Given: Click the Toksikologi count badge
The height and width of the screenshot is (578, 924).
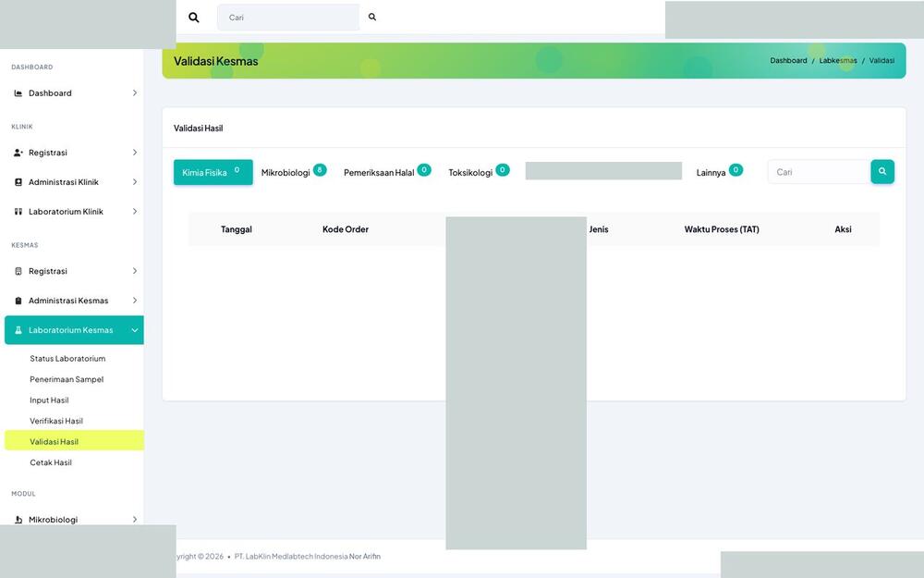Looking at the screenshot, I should pos(502,170).
